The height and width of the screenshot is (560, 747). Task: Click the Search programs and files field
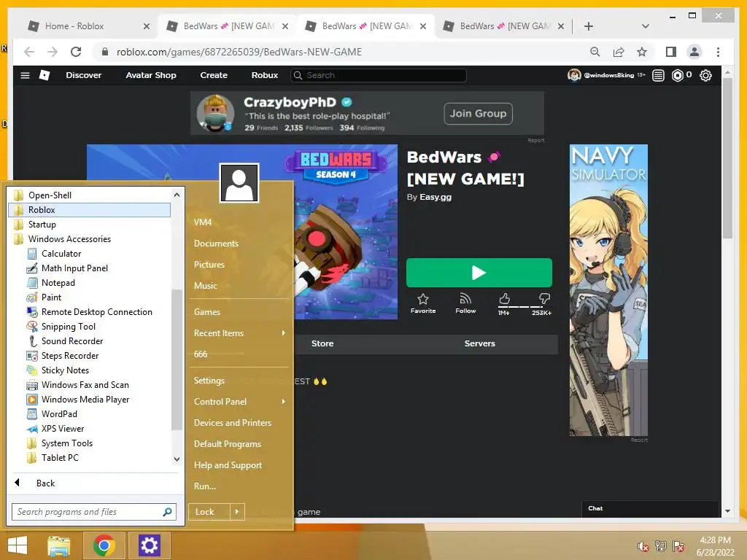pos(94,512)
